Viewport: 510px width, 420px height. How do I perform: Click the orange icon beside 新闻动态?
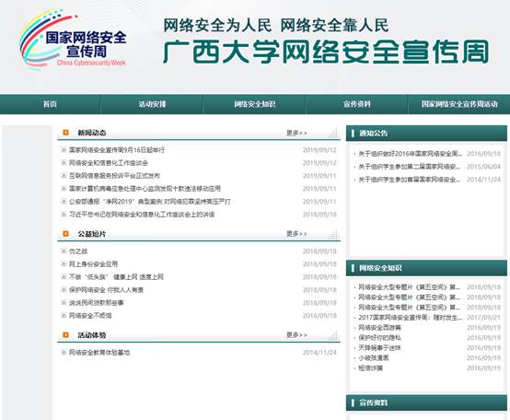click(x=65, y=133)
